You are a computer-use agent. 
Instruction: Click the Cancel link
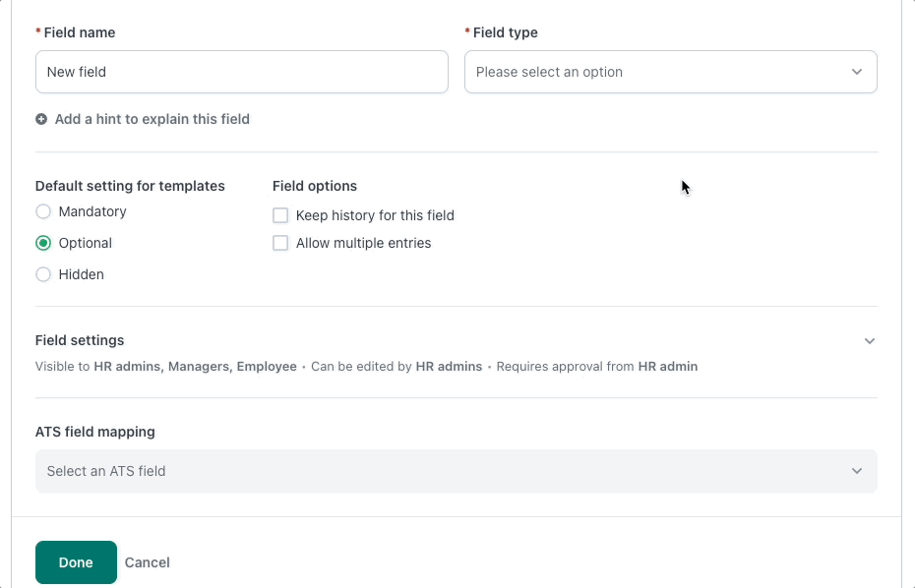(x=147, y=562)
